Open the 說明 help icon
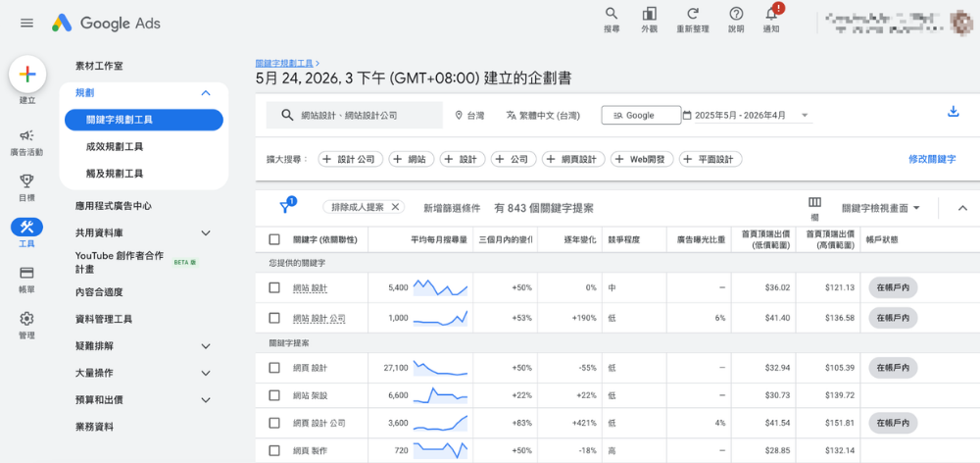The image size is (980, 463). click(x=736, y=14)
